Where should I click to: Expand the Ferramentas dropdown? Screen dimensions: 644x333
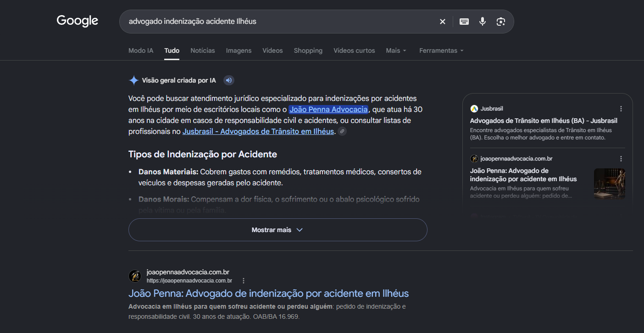[x=442, y=50]
